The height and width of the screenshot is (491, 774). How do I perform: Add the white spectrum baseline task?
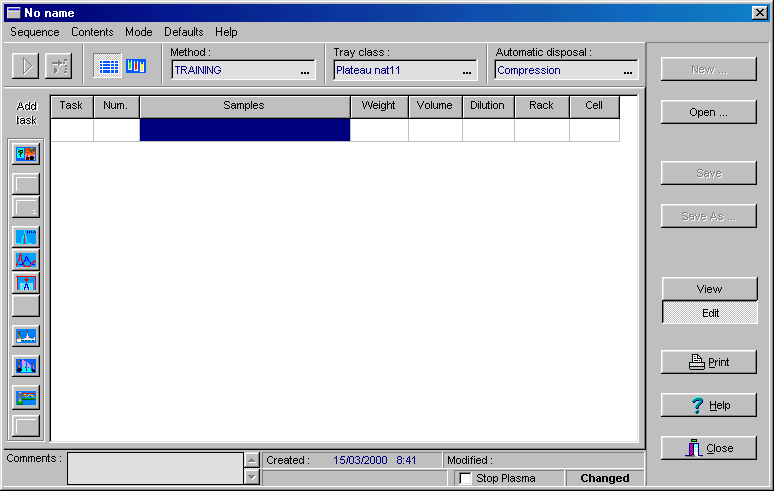point(26,336)
